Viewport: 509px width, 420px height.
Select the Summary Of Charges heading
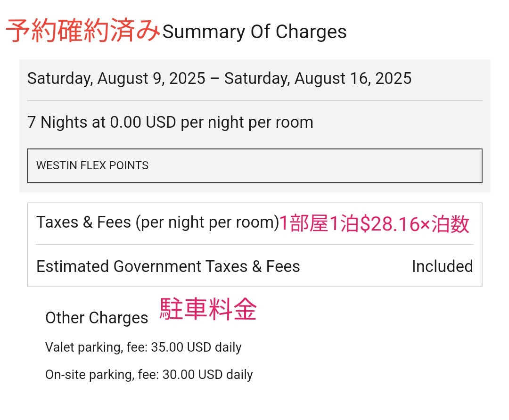click(254, 32)
